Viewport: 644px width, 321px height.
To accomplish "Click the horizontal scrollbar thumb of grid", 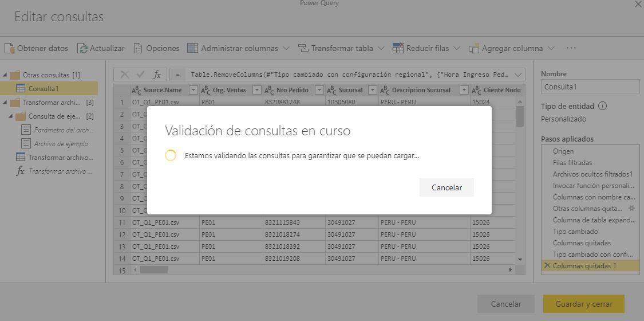I will tap(153, 270).
